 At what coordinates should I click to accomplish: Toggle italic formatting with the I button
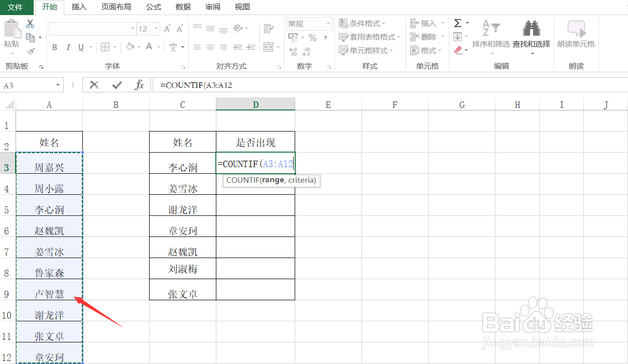[68, 47]
